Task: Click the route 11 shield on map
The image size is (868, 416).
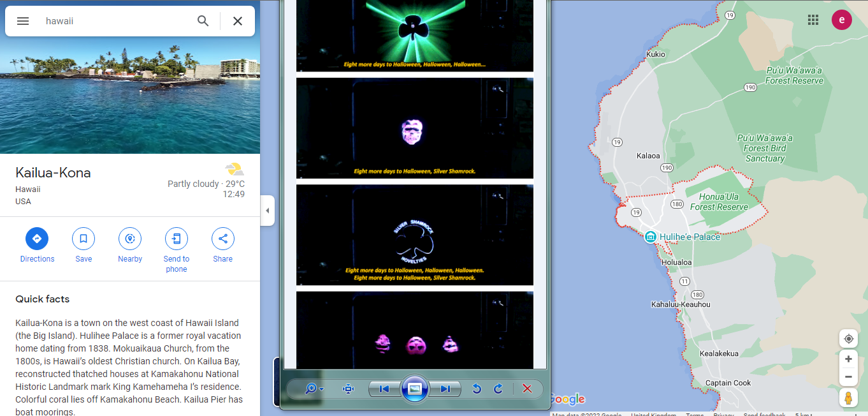Action: pos(684,281)
